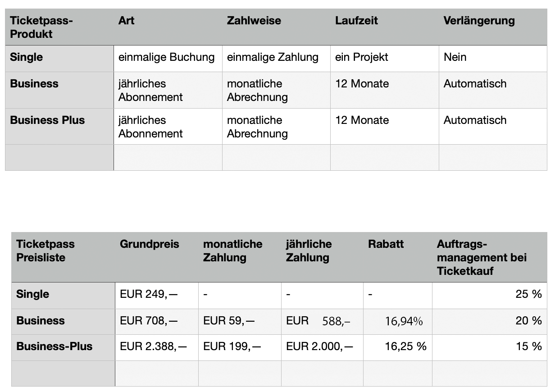Image resolution: width=555 pixels, height=392 pixels.
Task: Click the "EUR 2.000,—" yearly payment cell
Action: [x=319, y=347]
